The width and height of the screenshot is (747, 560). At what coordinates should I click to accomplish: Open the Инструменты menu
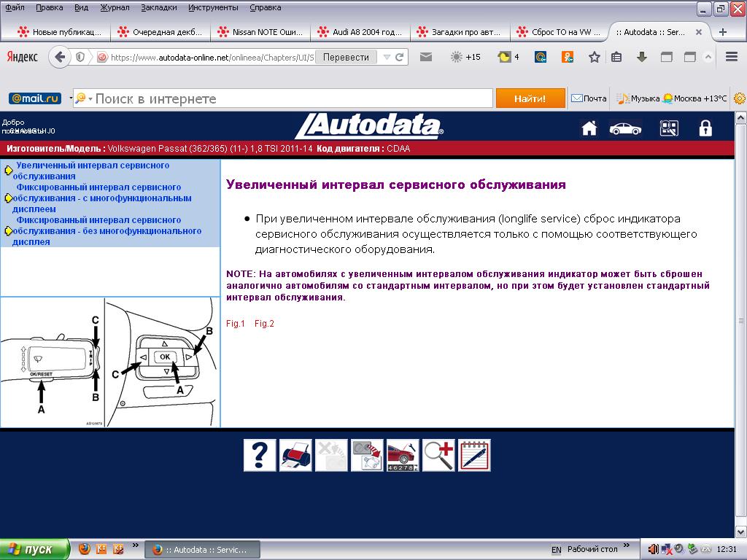pyautogui.click(x=214, y=7)
